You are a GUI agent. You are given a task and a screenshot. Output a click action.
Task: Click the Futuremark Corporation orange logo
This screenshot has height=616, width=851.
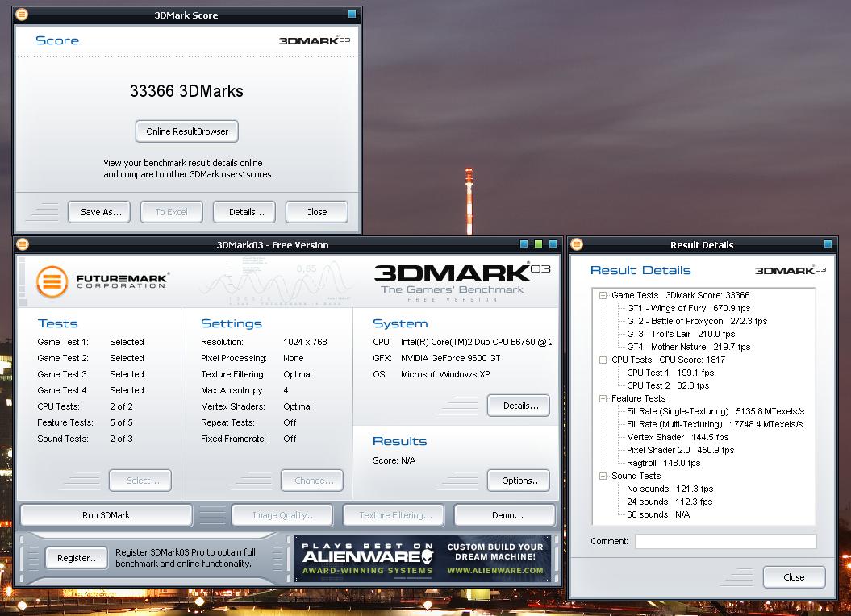click(x=52, y=281)
